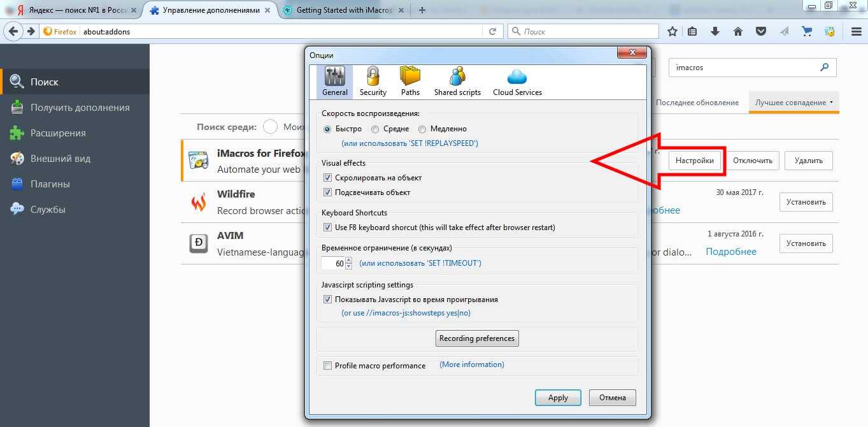
Task: Install the Wildfire add-on
Action: point(806,202)
